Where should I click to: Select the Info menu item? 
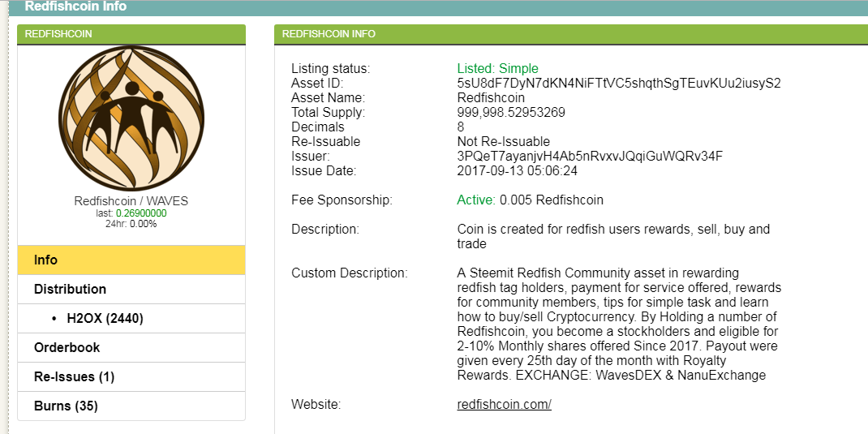131,260
